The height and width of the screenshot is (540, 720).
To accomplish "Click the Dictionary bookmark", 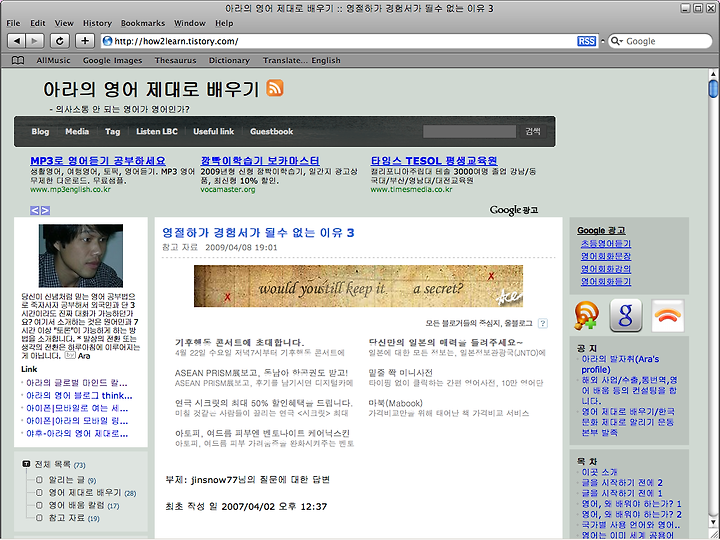I will click(x=229, y=60).
